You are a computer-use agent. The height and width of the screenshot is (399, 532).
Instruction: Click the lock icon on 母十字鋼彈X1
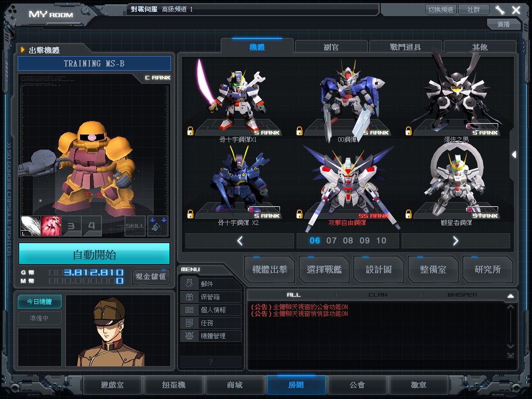coord(190,131)
